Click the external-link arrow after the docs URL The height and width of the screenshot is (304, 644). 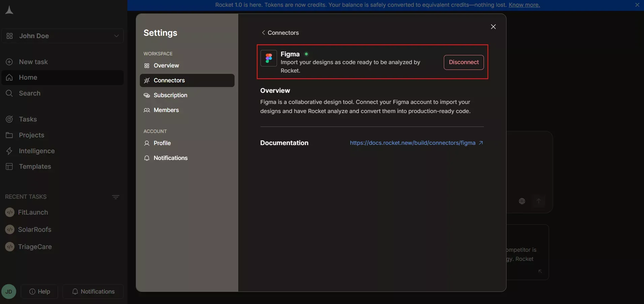(x=481, y=143)
